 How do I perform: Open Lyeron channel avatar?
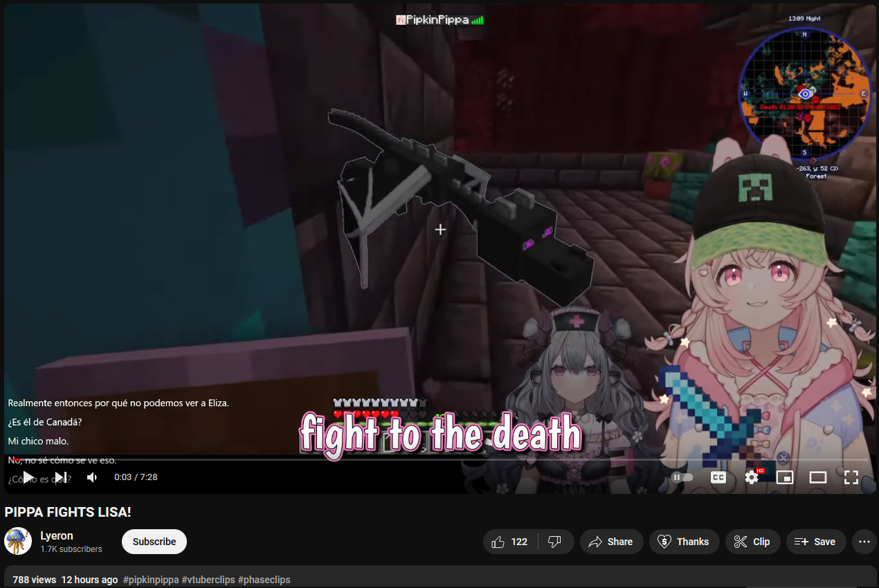coord(18,541)
